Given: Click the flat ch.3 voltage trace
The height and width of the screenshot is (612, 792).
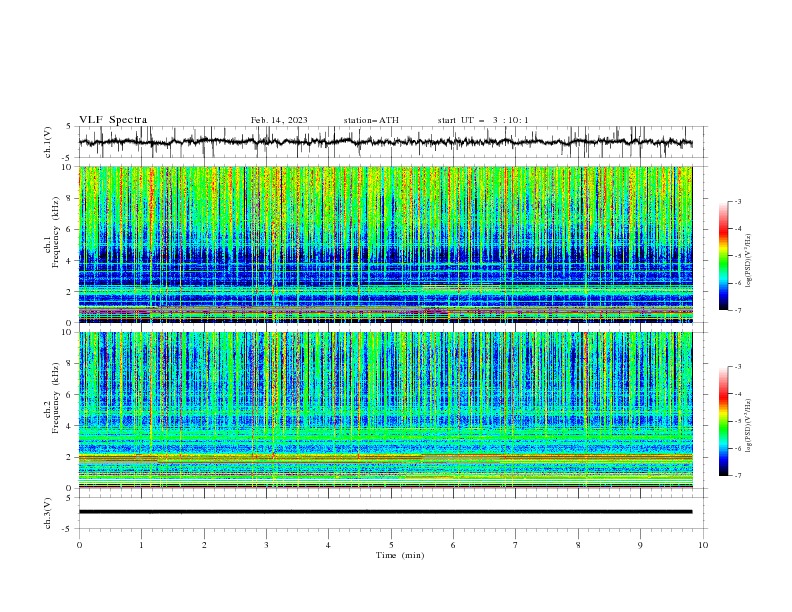Looking at the screenshot, I should click(385, 512).
